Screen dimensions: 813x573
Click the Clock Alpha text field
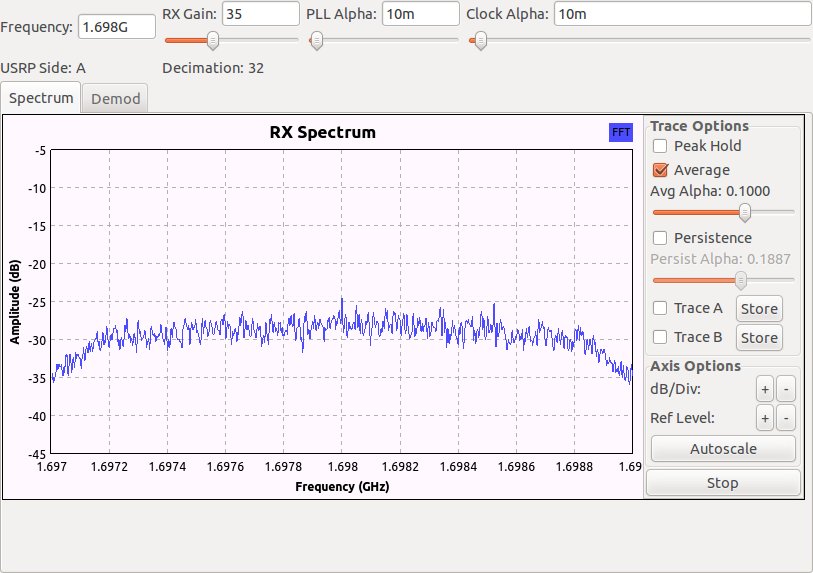click(680, 13)
